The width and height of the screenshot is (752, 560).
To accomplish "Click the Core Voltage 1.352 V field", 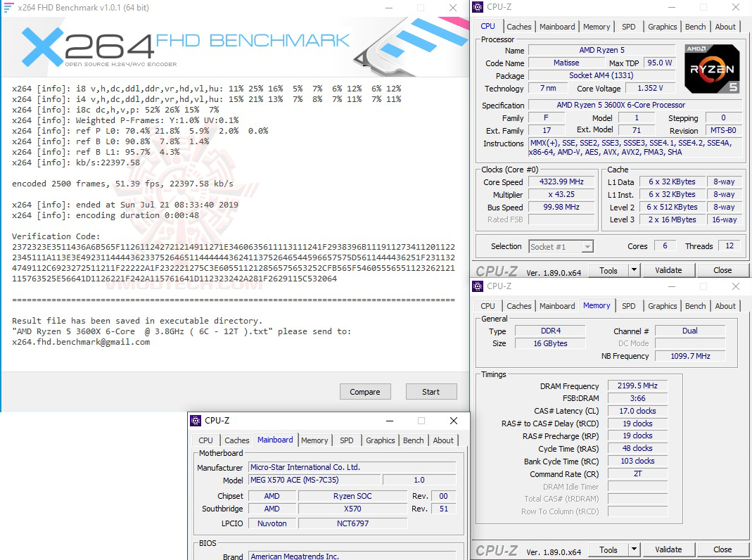I will [650, 88].
